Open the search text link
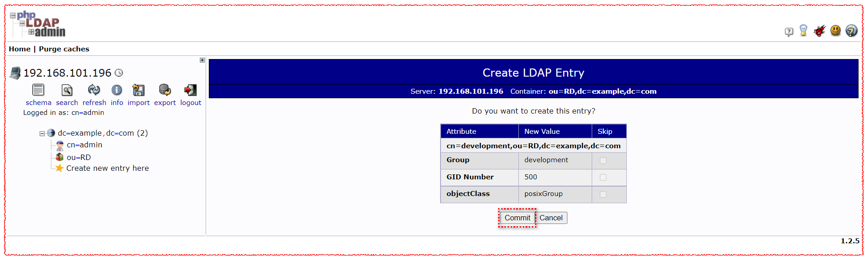The image size is (868, 260). [67, 103]
